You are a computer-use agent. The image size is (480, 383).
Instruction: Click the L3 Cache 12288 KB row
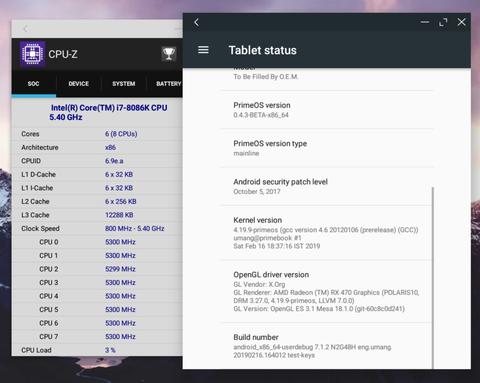[97, 215]
